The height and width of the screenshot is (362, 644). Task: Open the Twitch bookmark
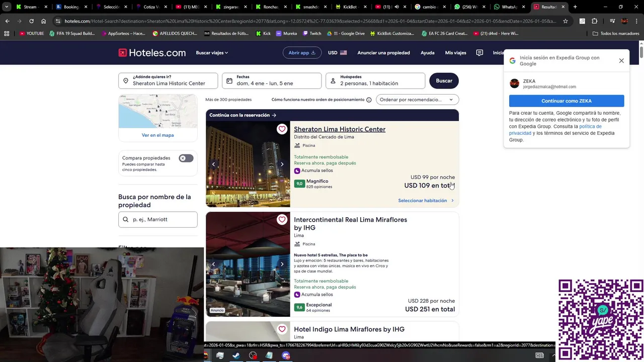tap(312, 33)
